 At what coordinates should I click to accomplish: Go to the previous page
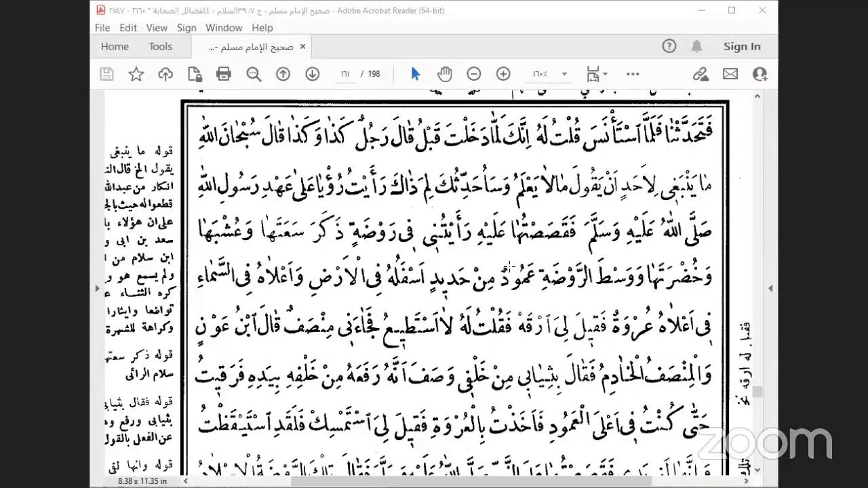click(283, 74)
